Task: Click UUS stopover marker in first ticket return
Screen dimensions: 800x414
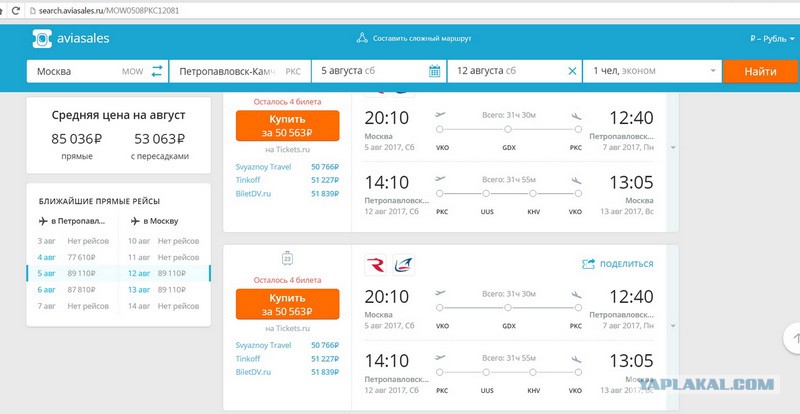Action: pos(486,194)
